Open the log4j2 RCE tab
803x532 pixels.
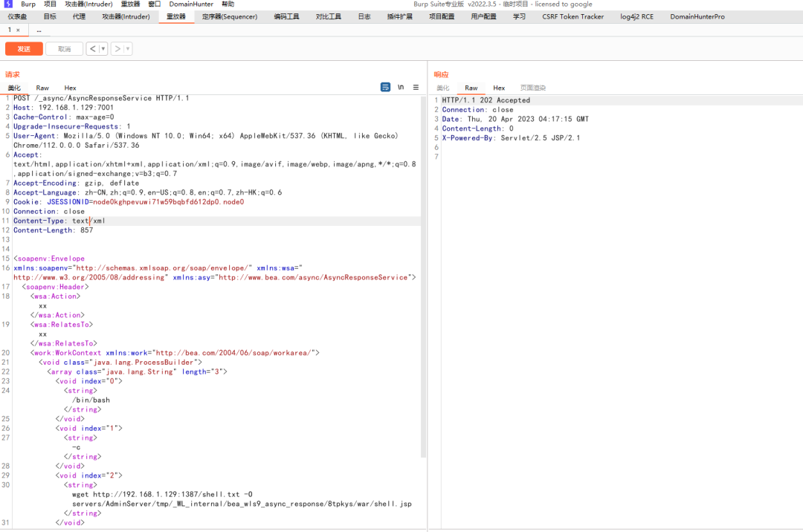coord(636,17)
